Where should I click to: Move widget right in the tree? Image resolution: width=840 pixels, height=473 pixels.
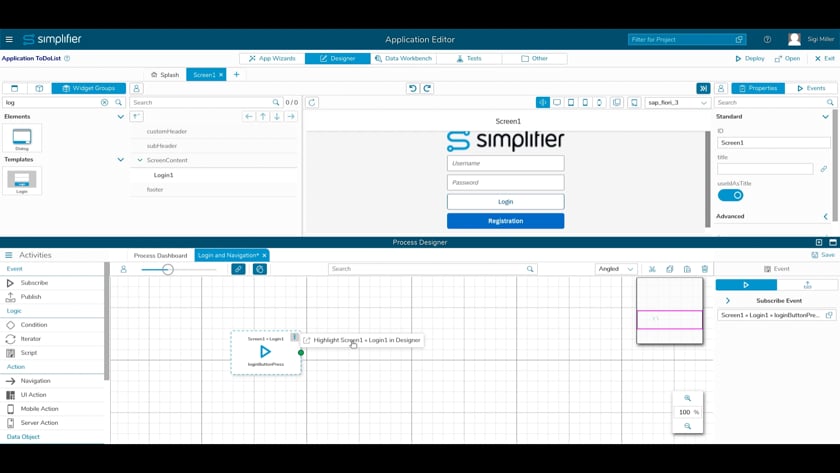tap(291, 116)
